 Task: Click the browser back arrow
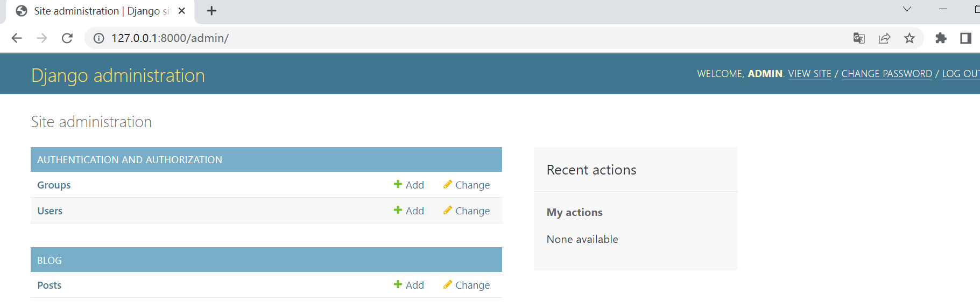[17, 38]
